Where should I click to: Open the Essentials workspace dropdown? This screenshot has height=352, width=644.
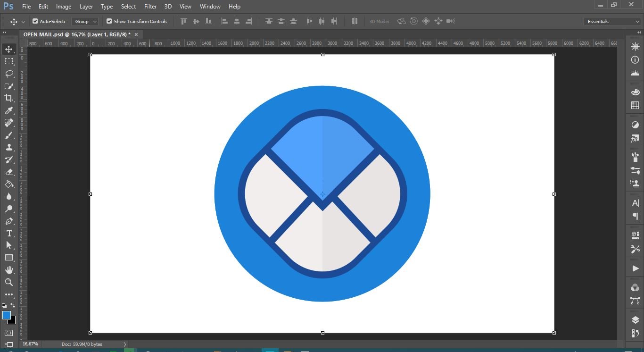click(612, 21)
